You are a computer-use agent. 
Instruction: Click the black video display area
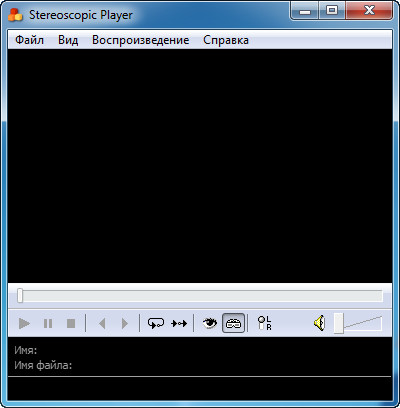200,166
